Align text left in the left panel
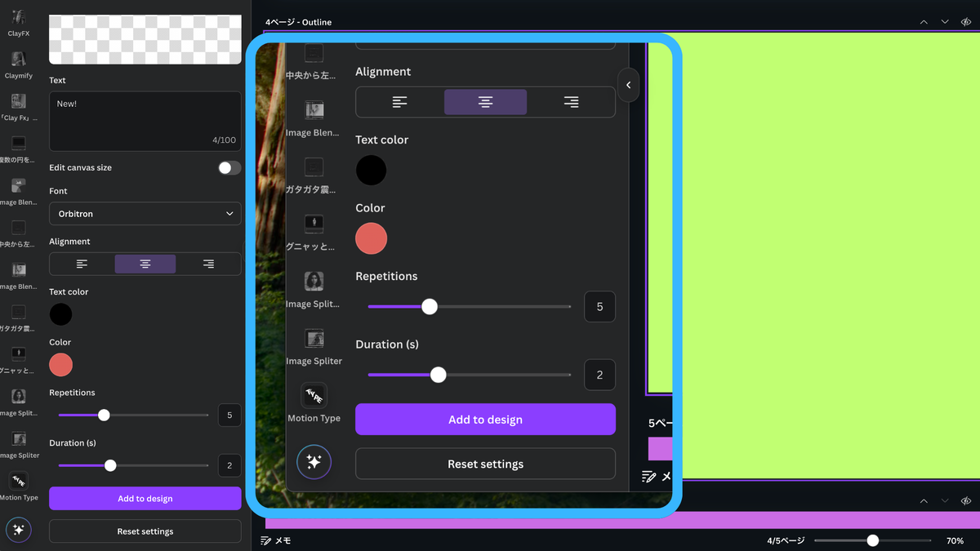 point(82,264)
